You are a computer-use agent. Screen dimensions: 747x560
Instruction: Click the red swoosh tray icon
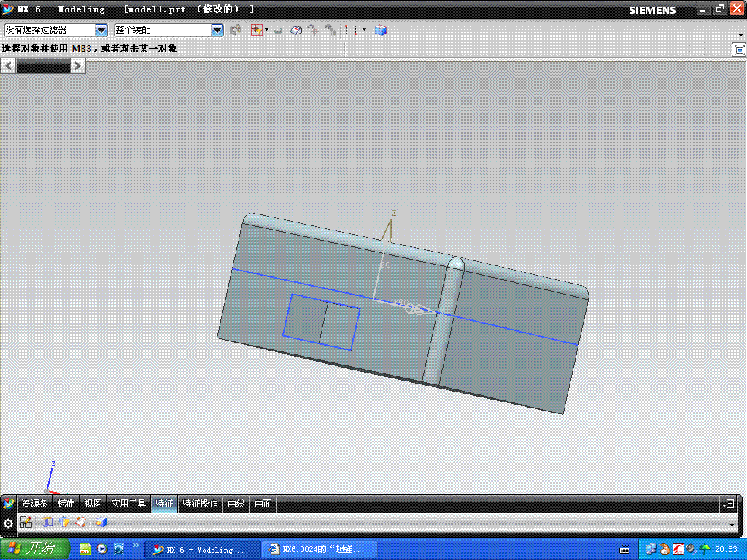click(678, 550)
